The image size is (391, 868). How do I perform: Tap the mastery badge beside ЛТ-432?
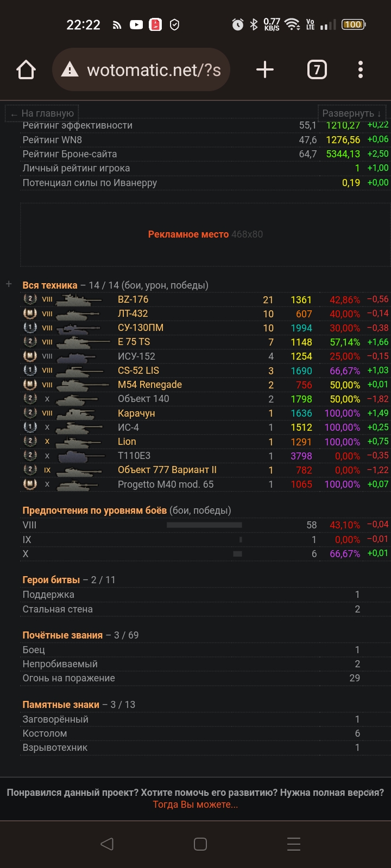(30, 314)
